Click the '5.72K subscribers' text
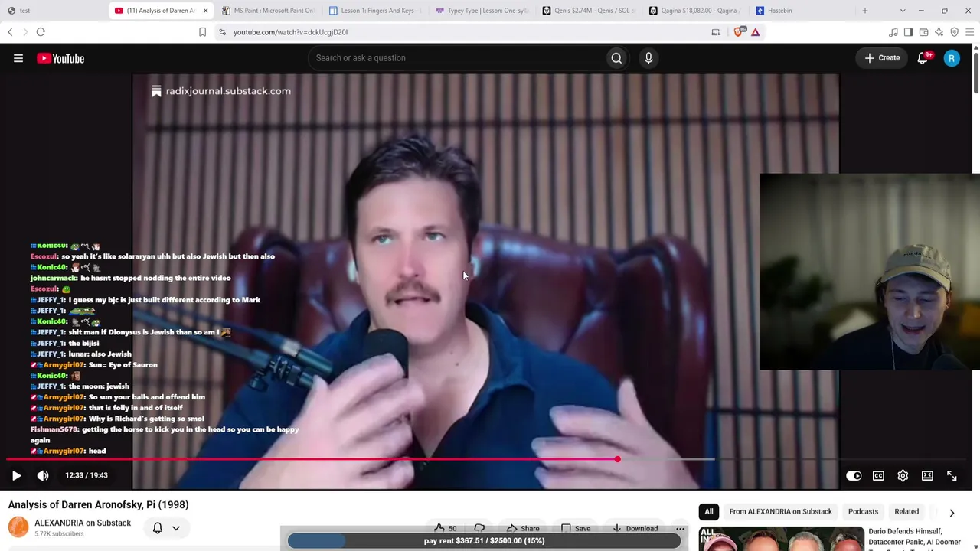Image resolution: width=980 pixels, height=551 pixels. point(59,534)
